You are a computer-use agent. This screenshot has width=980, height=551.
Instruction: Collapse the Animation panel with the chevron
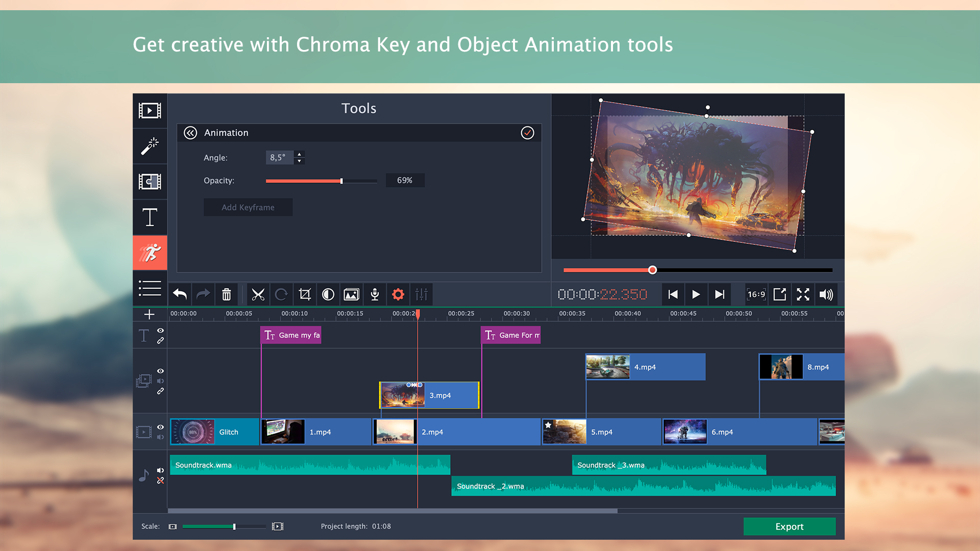(190, 133)
